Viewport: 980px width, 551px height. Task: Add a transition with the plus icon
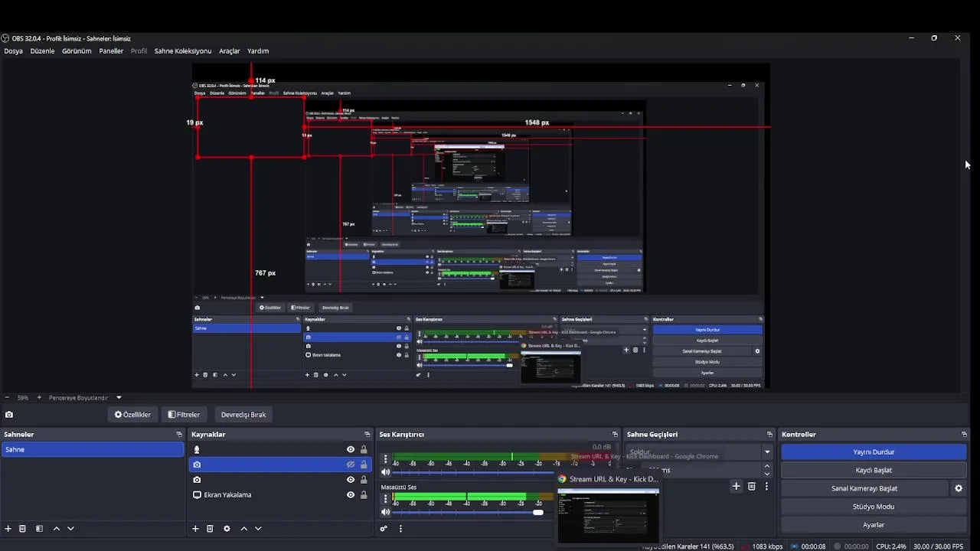pos(737,486)
